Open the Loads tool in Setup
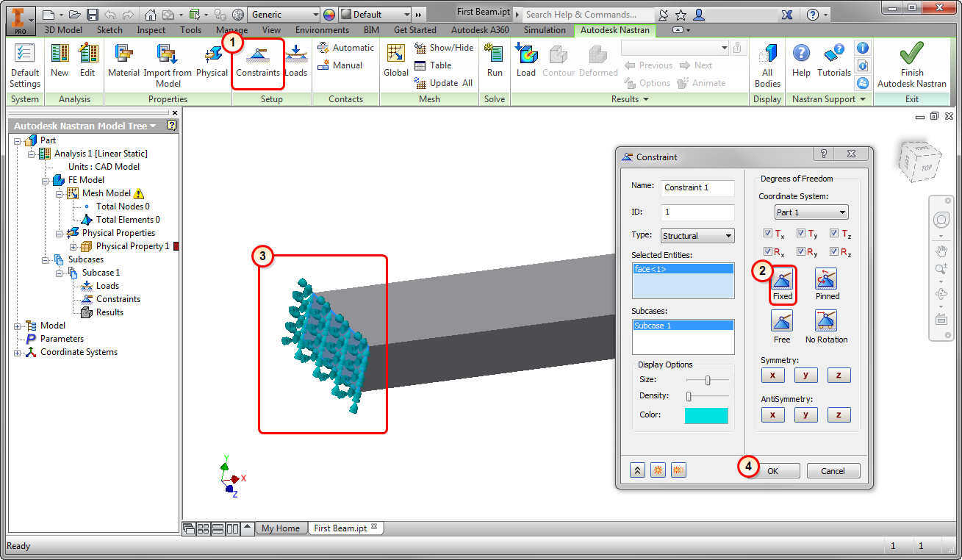This screenshot has height=560, width=962. (296, 60)
